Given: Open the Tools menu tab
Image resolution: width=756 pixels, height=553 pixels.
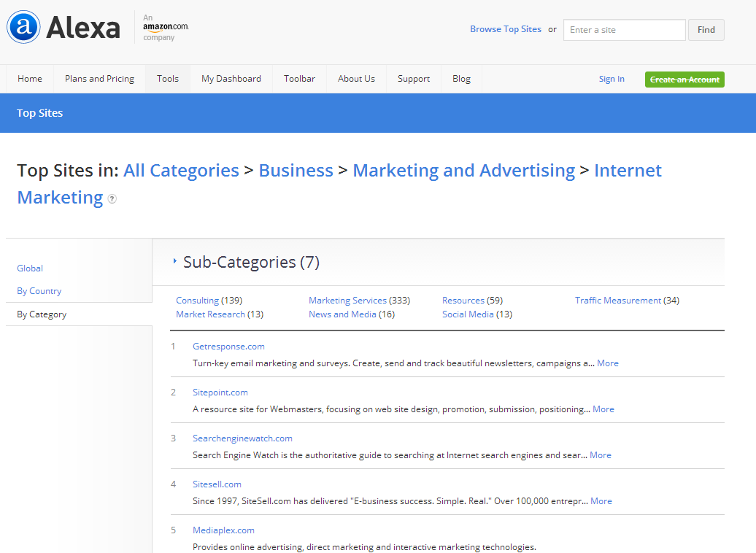Looking at the screenshot, I should (167, 79).
